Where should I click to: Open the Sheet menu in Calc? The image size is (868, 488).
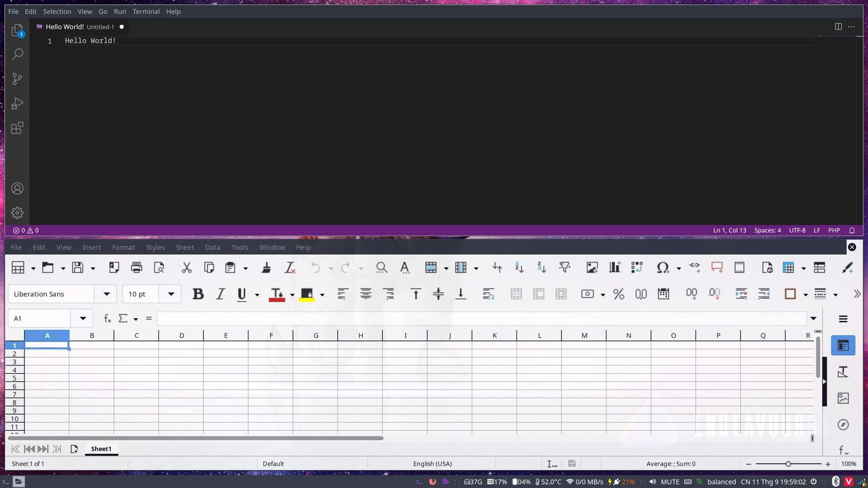[184, 247]
